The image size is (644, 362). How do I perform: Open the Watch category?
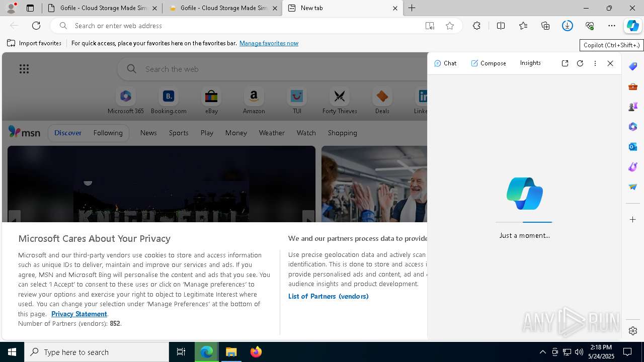(306, 133)
